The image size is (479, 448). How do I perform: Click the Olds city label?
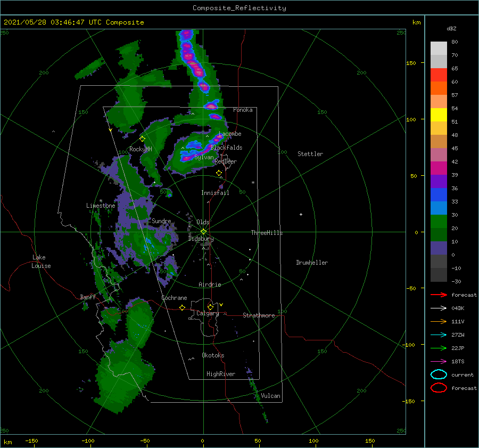pos(203,222)
